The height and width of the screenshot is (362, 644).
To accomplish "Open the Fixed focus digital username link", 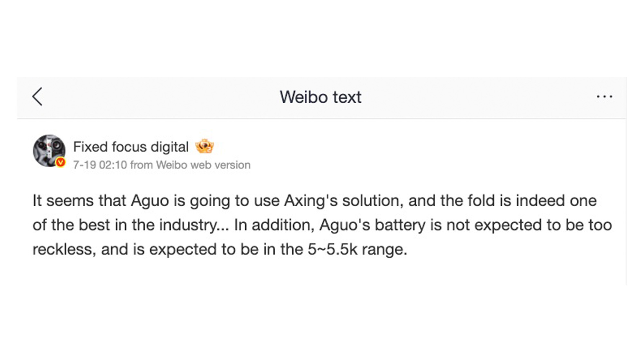I will click(131, 147).
